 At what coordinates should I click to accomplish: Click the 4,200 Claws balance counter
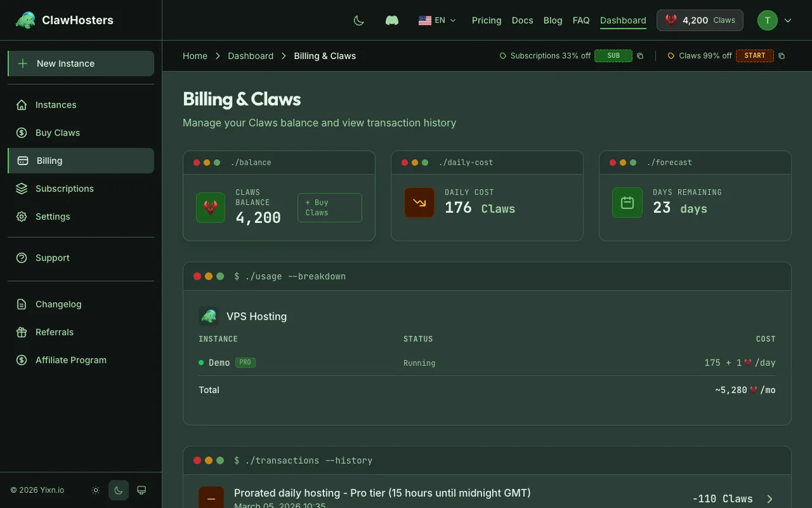[x=700, y=20]
